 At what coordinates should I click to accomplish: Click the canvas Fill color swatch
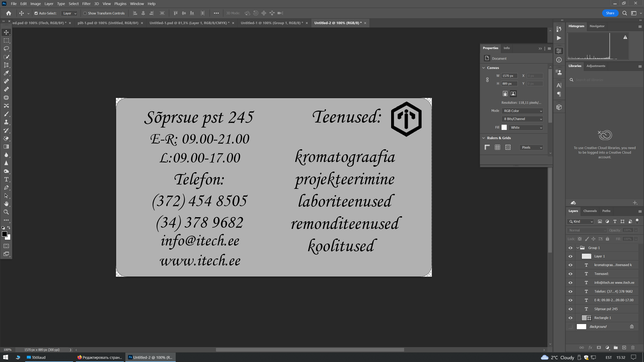click(x=504, y=128)
